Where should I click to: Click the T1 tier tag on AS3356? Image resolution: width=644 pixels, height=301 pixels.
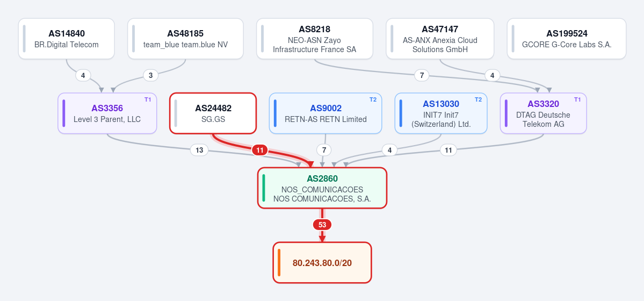[148, 99]
